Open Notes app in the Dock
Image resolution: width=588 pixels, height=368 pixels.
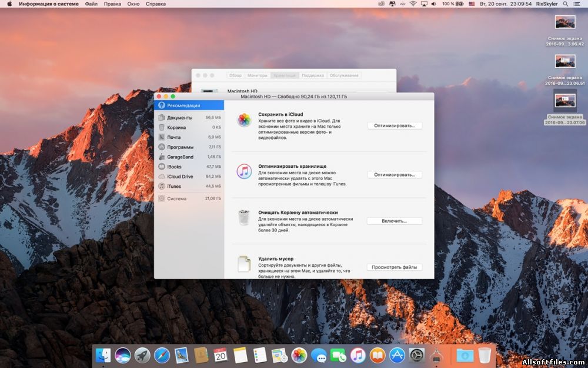(240, 355)
